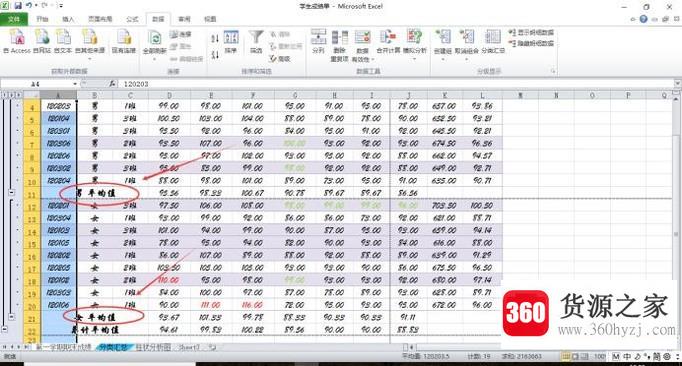Switch to the Formulas (公式) ribbon tab
Image resolution: width=682 pixels, height=366 pixels.
pyautogui.click(x=132, y=19)
